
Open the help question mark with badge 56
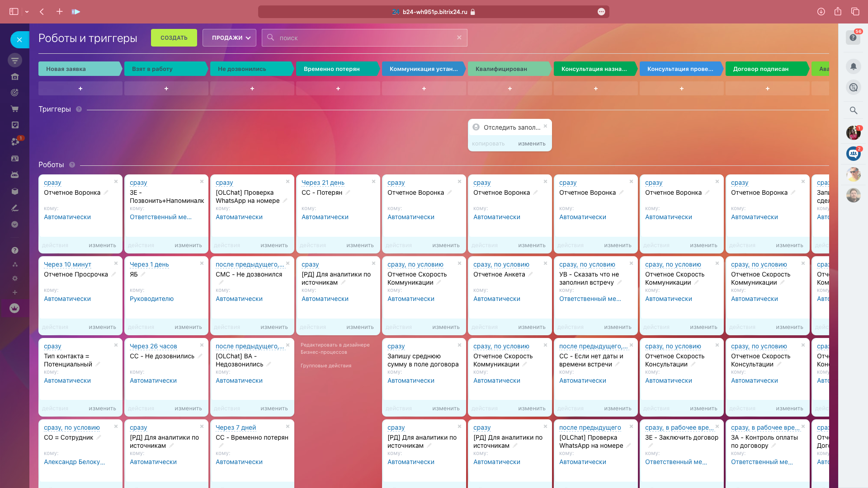853,38
